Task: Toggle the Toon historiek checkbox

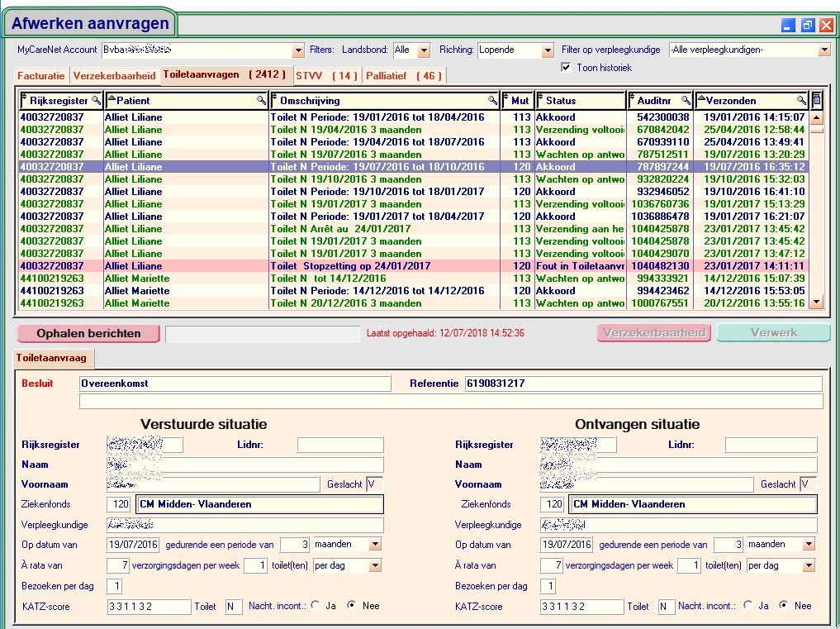Action: pos(567,67)
